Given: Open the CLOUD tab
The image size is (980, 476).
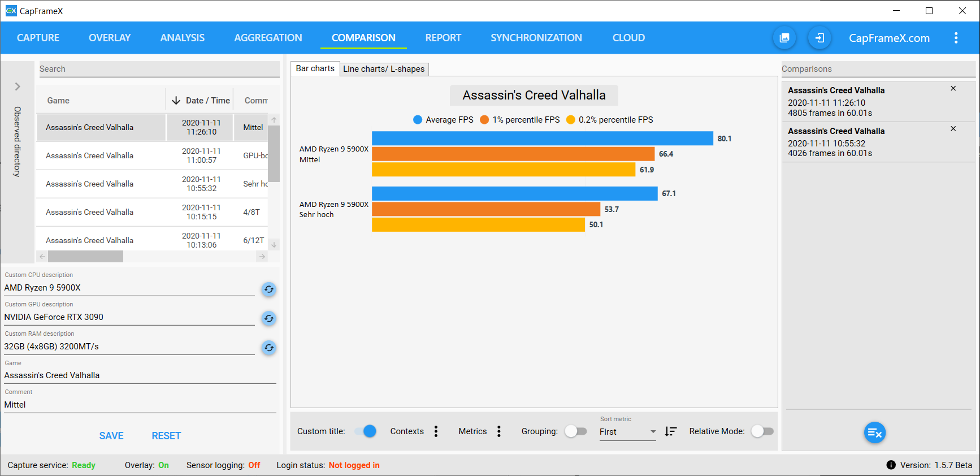Looking at the screenshot, I should [628, 38].
